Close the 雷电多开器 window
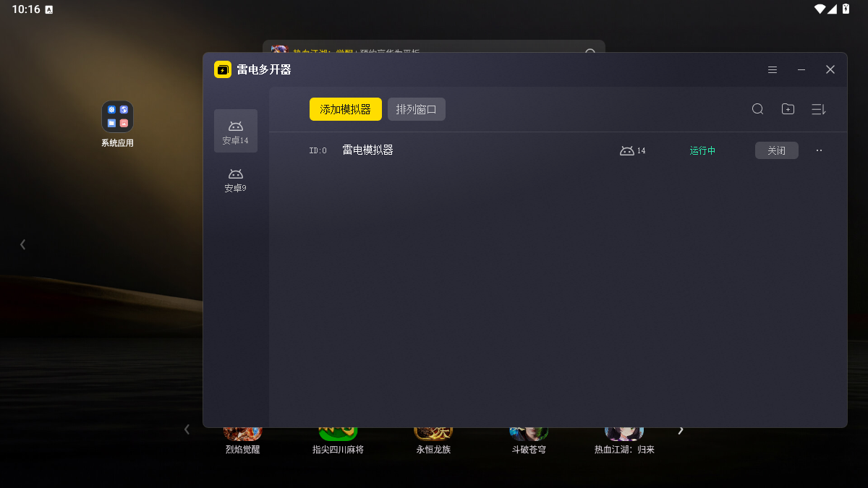868x488 pixels. tap(830, 69)
